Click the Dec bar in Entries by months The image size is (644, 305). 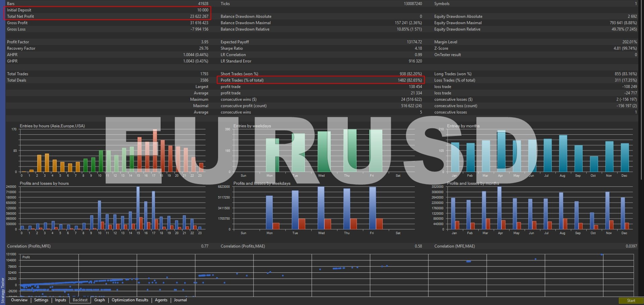[x=625, y=158]
